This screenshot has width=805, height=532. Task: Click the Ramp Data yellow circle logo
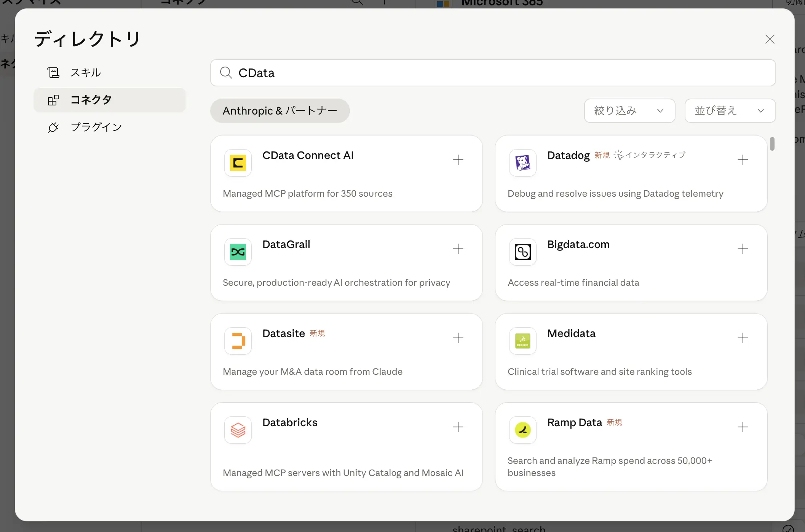(523, 430)
